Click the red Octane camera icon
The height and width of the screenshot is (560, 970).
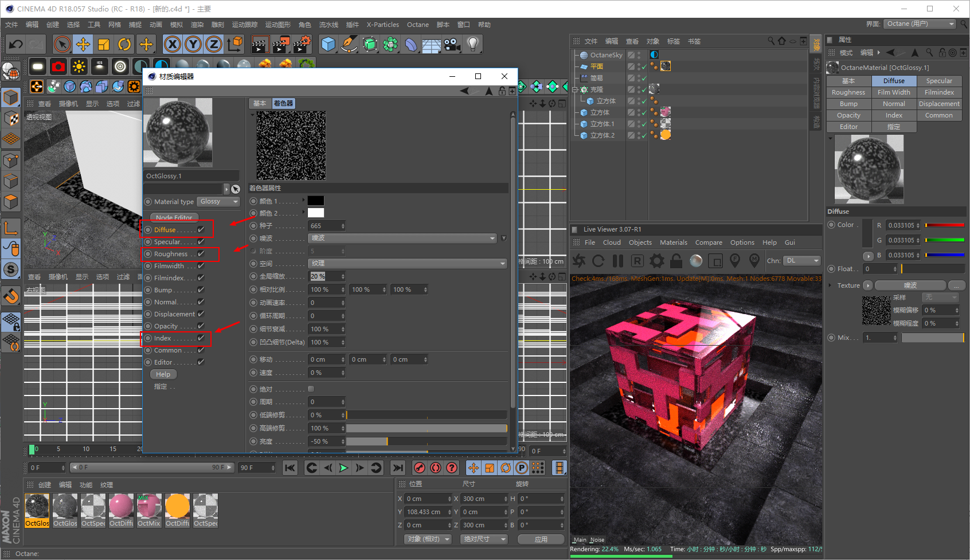[x=58, y=67]
